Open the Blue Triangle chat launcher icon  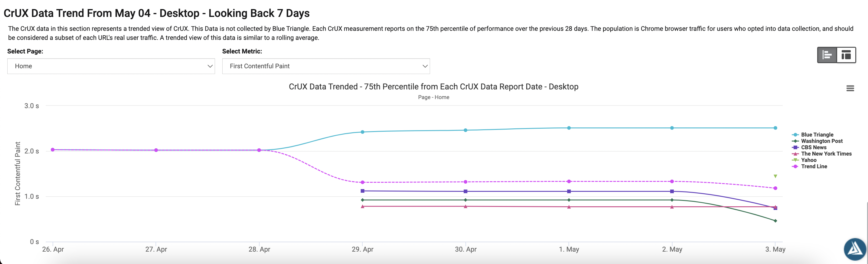click(x=855, y=250)
